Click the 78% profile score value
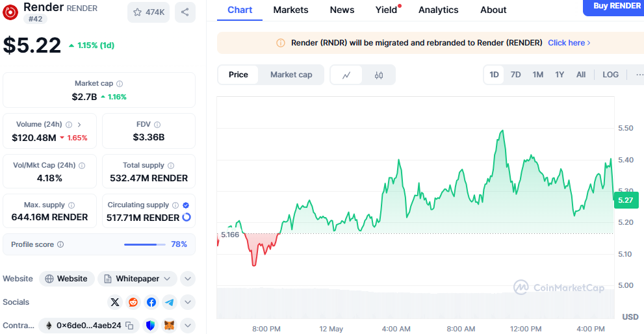 179,244
